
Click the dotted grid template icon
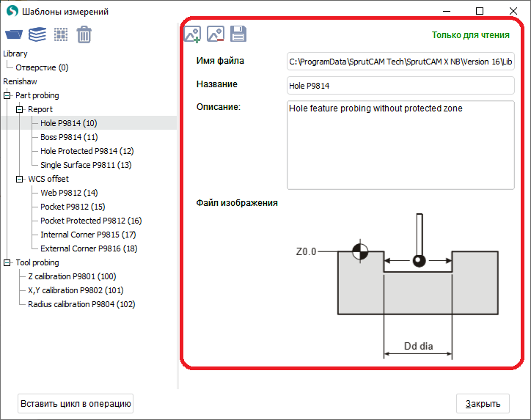(61, 34)
